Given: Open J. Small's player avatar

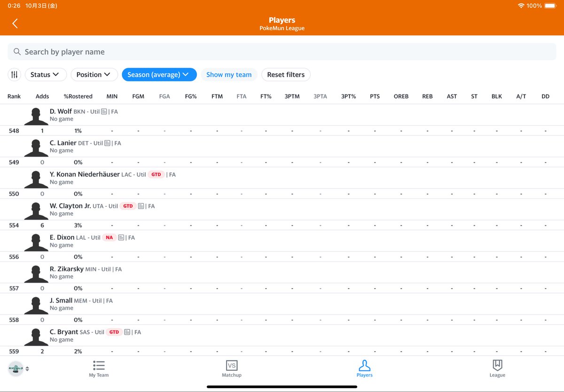Looking at the screenshot, I should pos(36,305).
